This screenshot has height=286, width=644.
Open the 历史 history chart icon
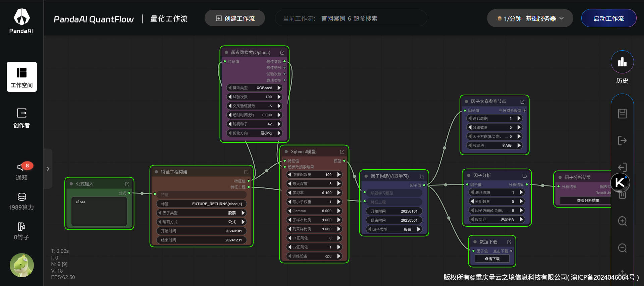click(622, 62)
